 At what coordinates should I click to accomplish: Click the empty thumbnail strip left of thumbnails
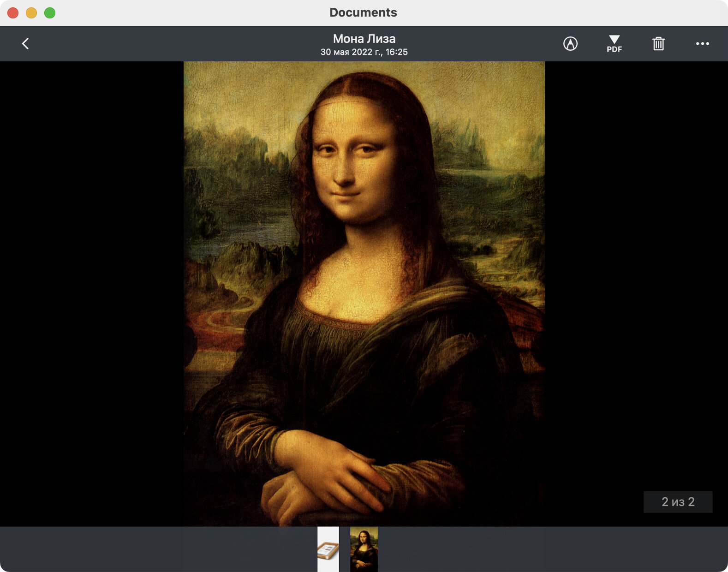pyautogui.click(x=159, y=549)
